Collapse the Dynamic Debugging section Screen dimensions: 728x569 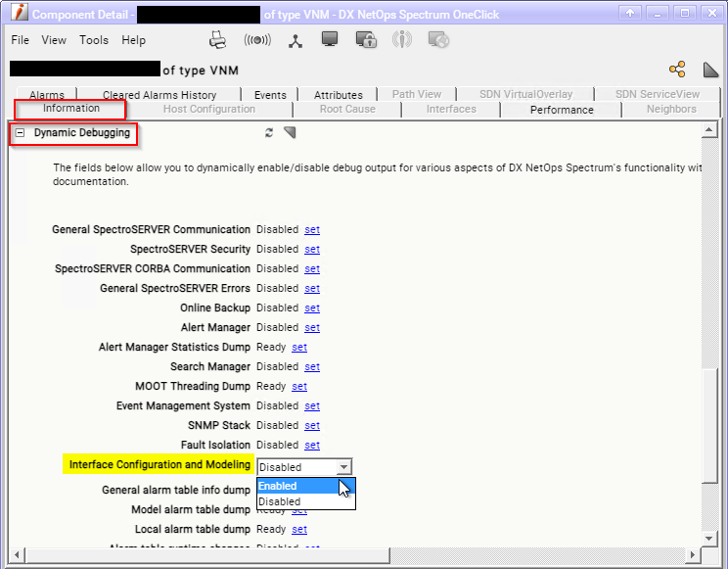pyautogui.click(x=20, y=132)
